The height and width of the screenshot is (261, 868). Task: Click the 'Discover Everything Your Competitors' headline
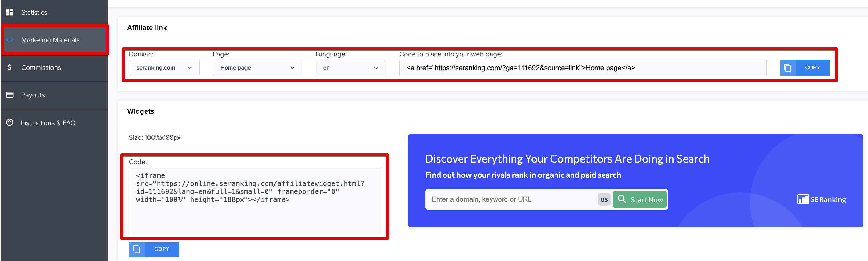pos(567,159)
